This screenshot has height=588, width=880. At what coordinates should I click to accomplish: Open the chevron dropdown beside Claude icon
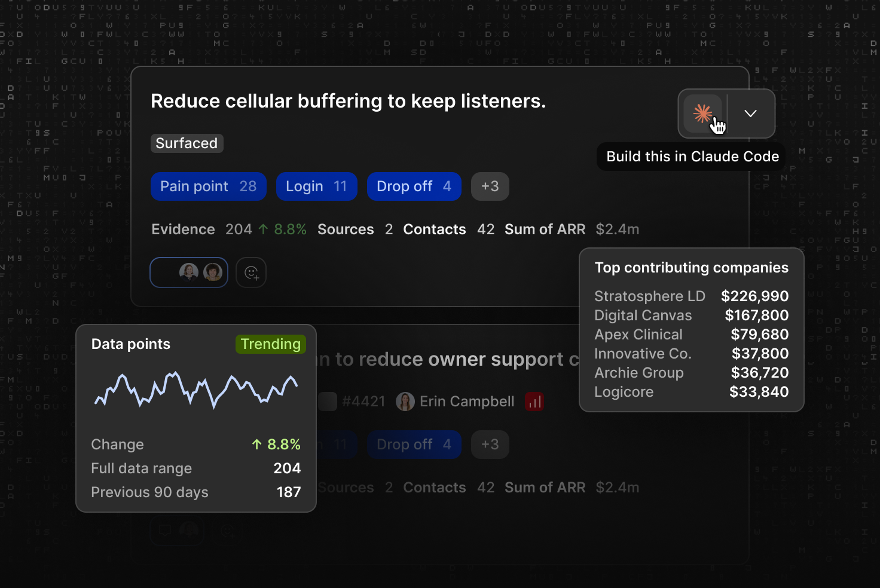click(750, 114)
